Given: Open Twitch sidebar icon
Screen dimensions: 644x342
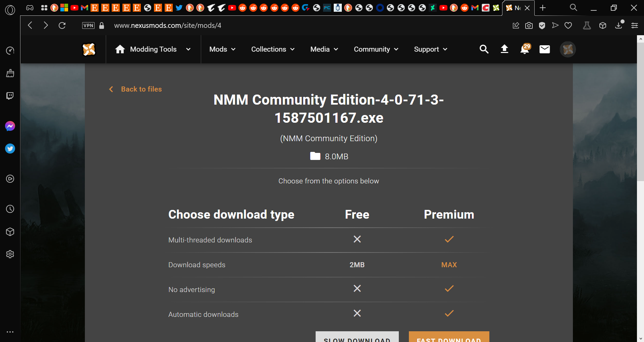Looking at the screenshot, I should (10, 96).
